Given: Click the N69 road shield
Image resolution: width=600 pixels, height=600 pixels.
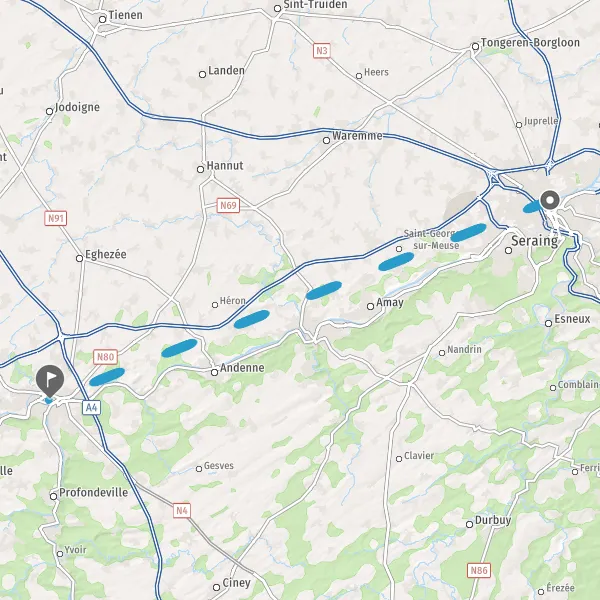Looking at the screenshot, I should tap(228, 205).
